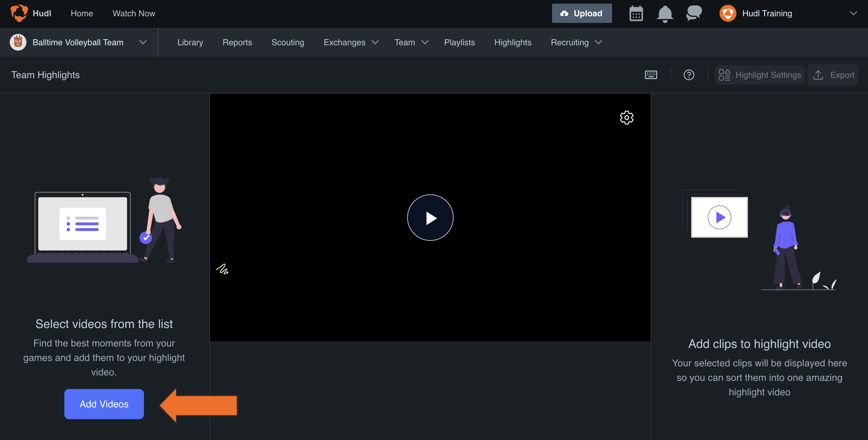Click the Export button
Screen dimensions: 868x440
click(x=833, y=75)
